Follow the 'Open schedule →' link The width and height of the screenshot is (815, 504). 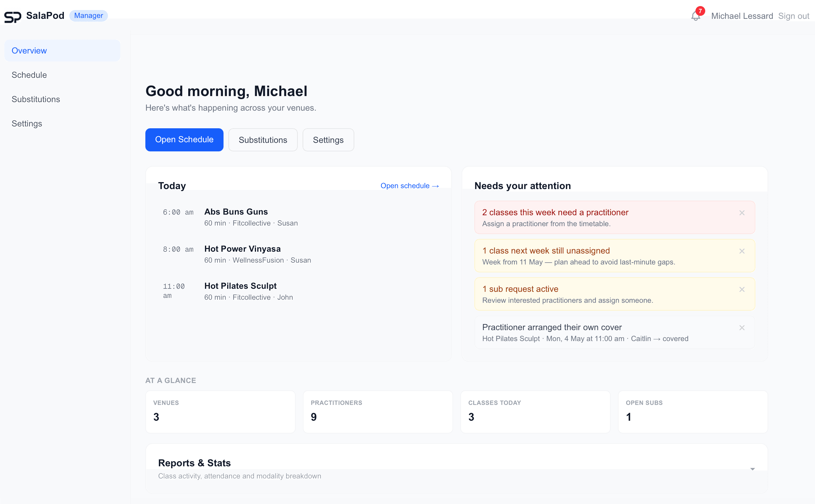click(x=410, y=186)
